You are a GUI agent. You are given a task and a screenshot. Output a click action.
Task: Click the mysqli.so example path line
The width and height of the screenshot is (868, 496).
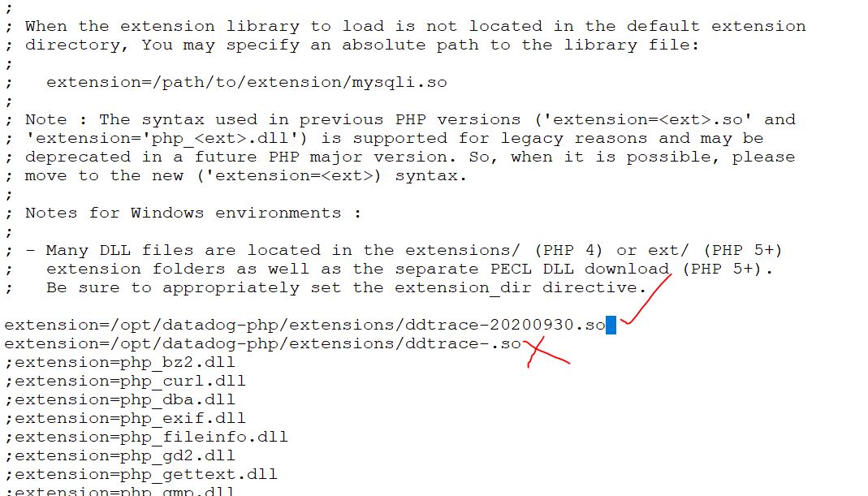(x=246, y=83)
